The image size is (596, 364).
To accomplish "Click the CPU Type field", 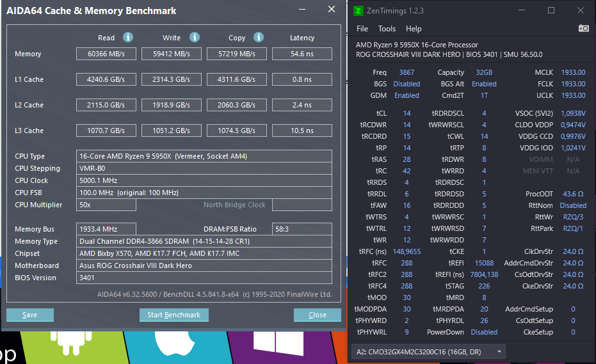I will 204,156.
